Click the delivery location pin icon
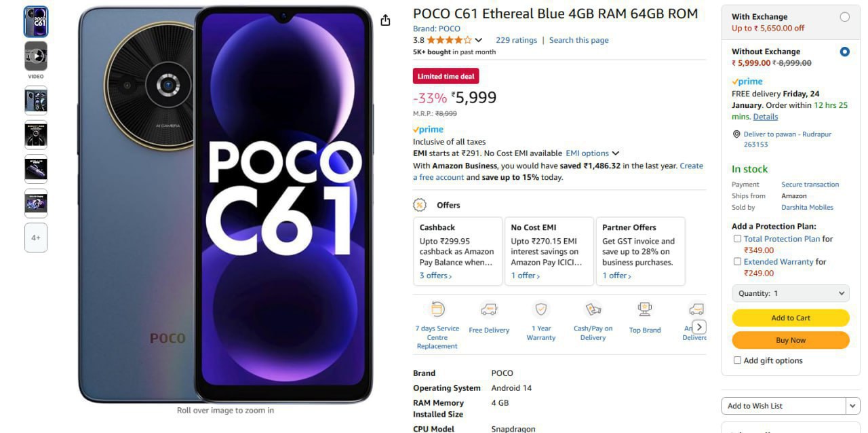Image resolution: width=868 pixels, height=433 pixels. 736,134
